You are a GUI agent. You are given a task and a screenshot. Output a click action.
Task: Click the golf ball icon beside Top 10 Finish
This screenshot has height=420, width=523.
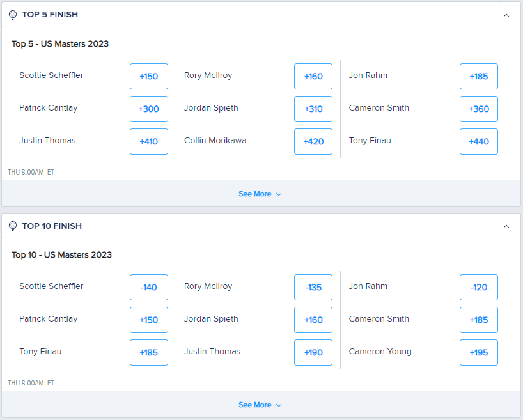coord(13,226)
